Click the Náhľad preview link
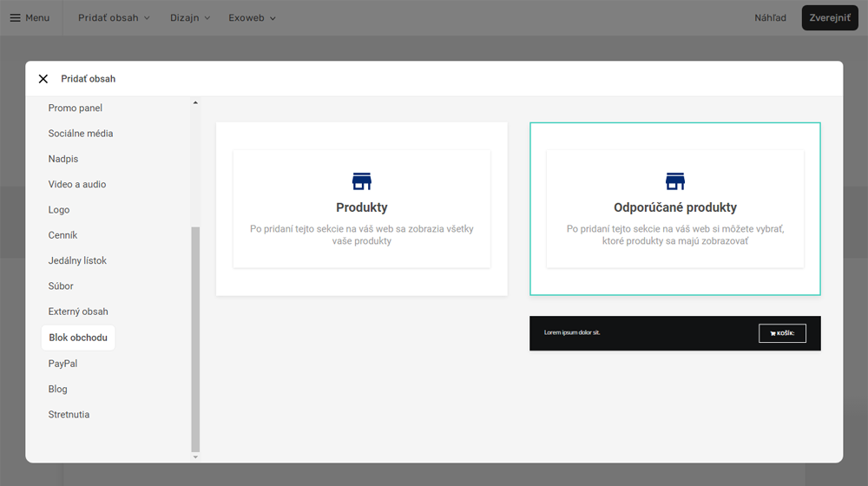 point(770,17)
